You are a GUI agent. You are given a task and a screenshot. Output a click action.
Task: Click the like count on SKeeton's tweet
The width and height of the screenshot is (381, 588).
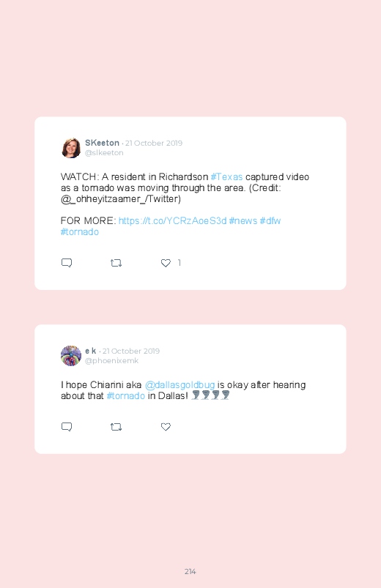pyautogui.click(x=179, y=263)
